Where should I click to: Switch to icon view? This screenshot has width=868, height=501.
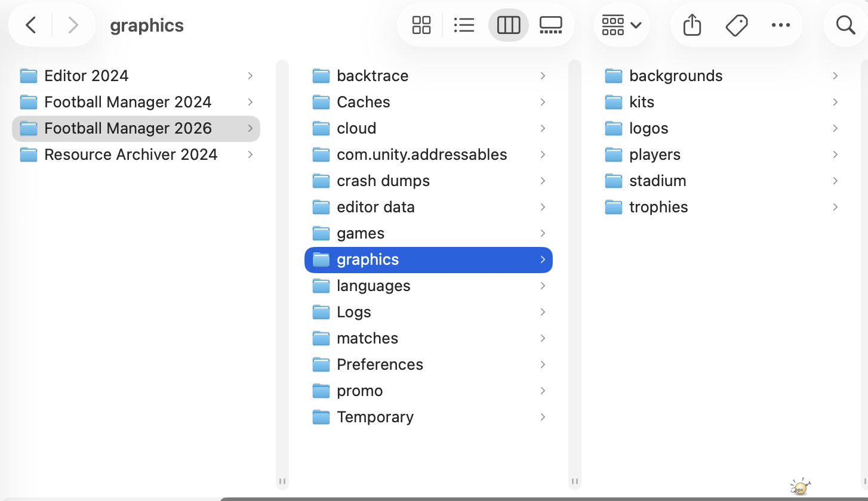pyautogui.click(x=421, y=25)
